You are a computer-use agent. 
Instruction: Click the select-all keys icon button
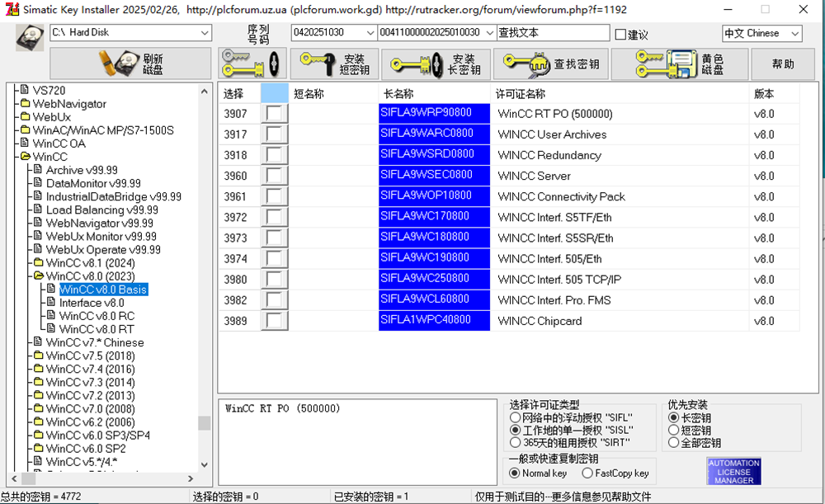click(252, 64)
